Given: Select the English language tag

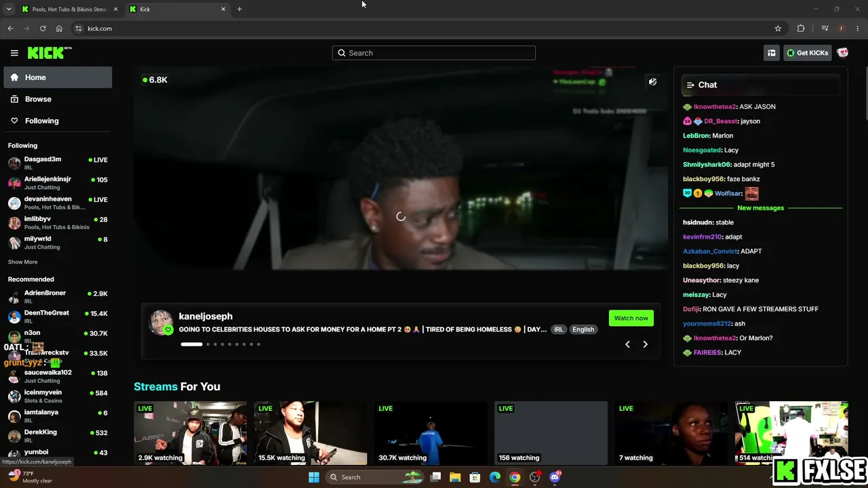Looking at the screenshot, I should coord(583,329).
